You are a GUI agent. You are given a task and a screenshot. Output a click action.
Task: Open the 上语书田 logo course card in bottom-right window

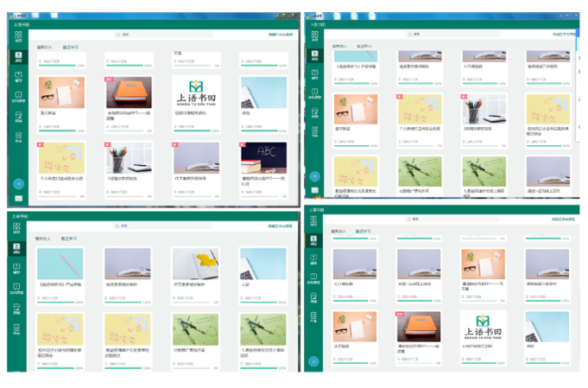point(483,338)
